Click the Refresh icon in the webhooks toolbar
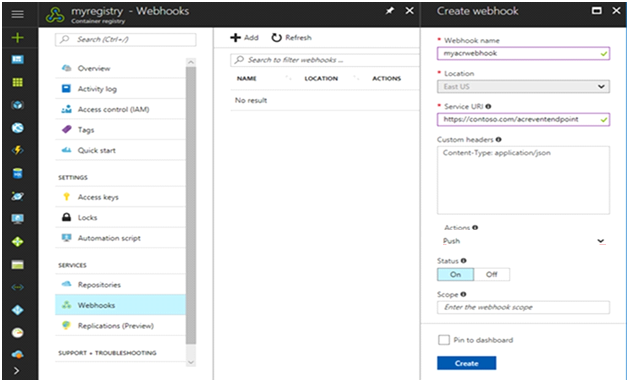629x382 pixels. (x=276, y=38)
